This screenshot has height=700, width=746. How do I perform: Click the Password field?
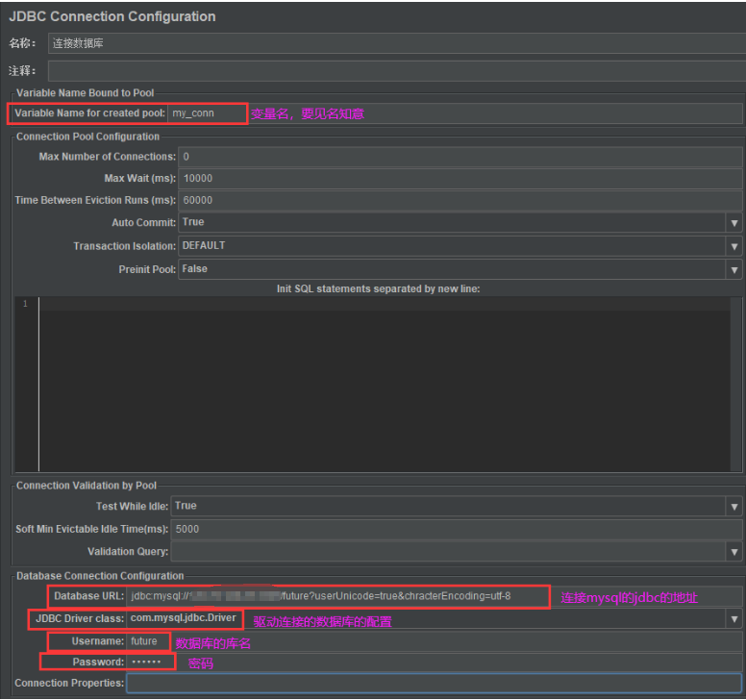149,662
